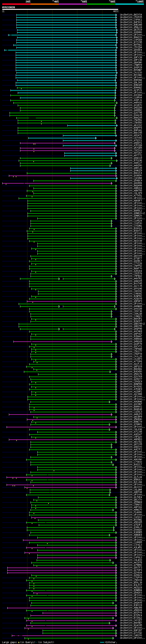
Task: Select subject label UniRef100_A4RVU0
Action: pos(131,103)
